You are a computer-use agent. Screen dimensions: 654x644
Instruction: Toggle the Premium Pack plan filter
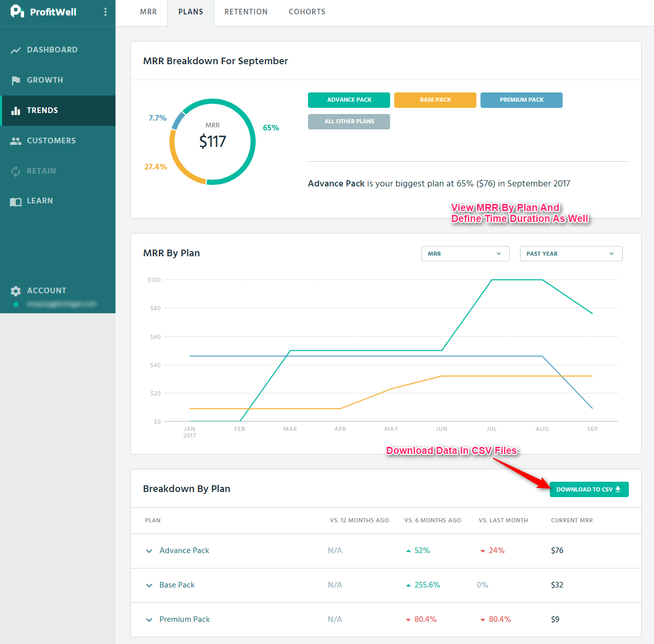[522, 100]
